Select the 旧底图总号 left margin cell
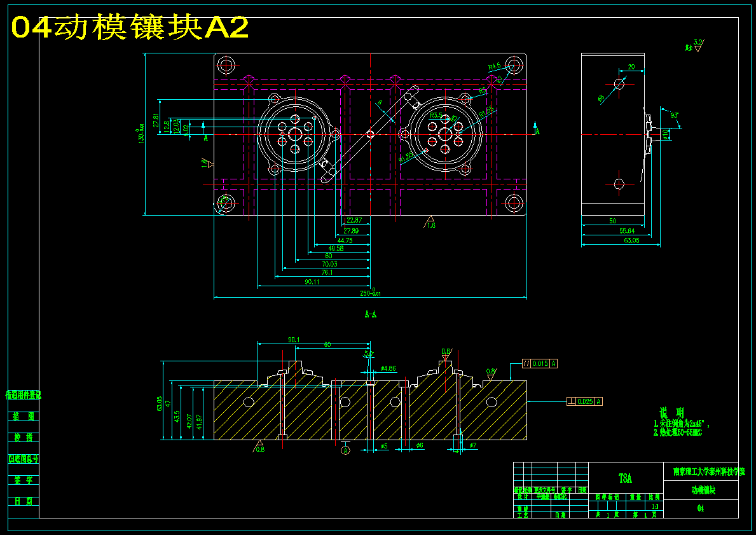 23,459
